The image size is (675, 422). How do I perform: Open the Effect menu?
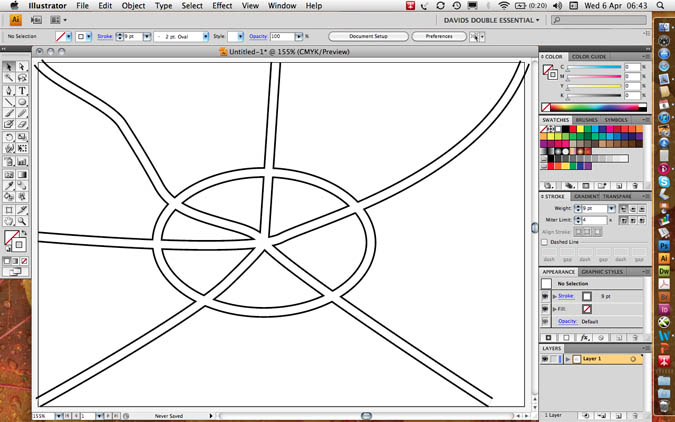point(222,6)
